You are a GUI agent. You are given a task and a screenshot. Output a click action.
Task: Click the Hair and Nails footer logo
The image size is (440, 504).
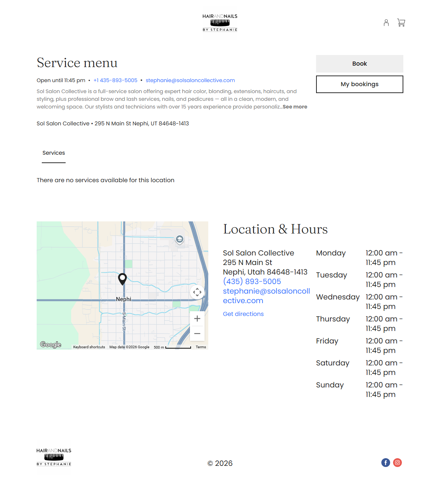[54, 457]
